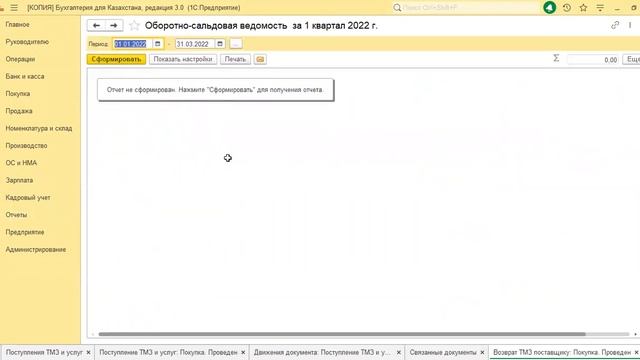
Task: Click the horizontal report scrollbar
Action: (342, 334)
